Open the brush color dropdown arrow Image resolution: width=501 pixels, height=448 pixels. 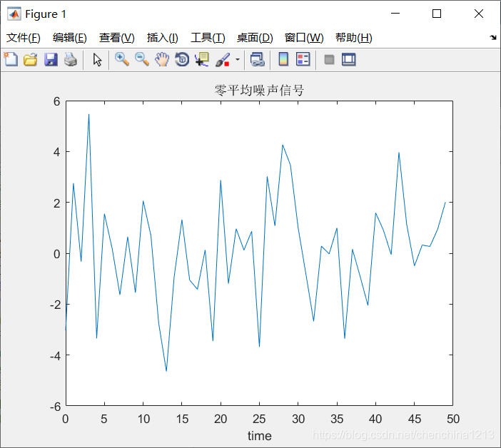tap(238, 59)
